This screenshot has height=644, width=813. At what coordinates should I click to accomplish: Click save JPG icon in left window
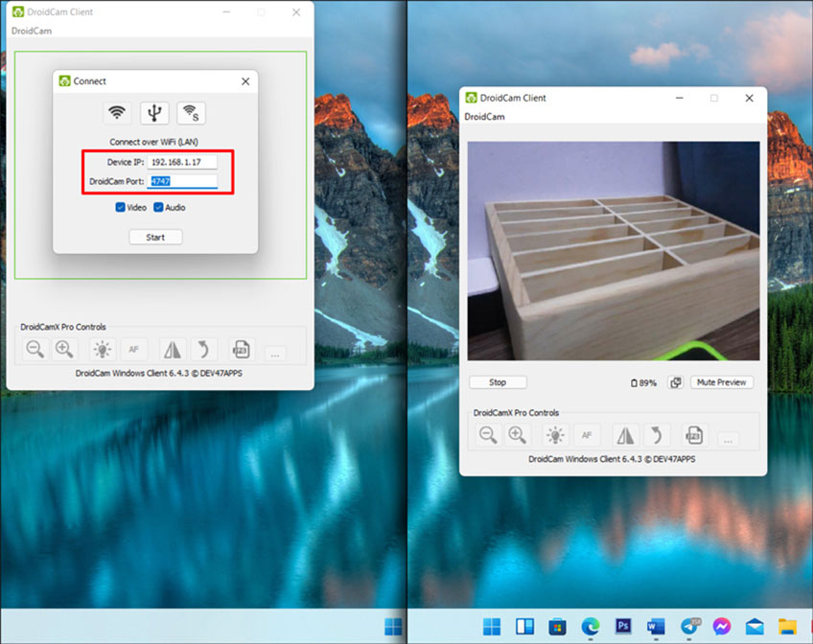[x=241, y=349]
